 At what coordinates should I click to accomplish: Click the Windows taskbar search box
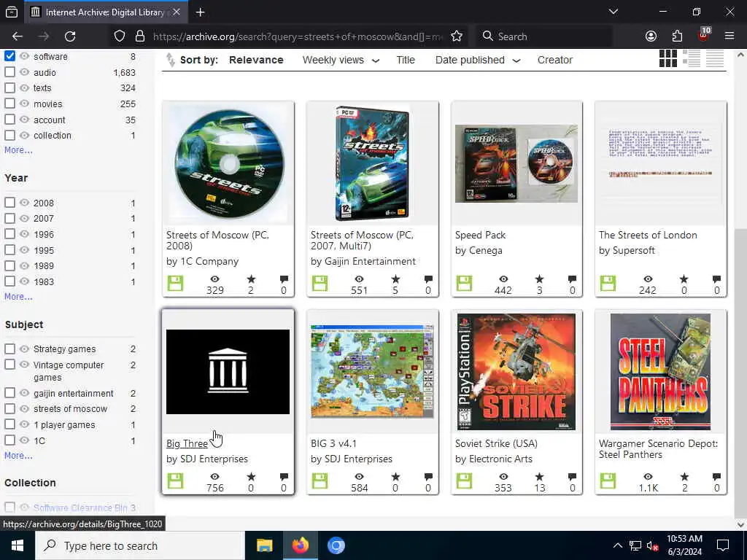click(x=140, y=545)
